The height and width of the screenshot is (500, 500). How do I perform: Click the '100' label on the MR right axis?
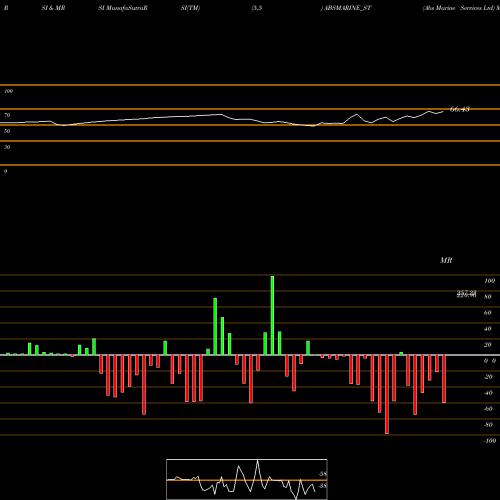pos(489,281)
